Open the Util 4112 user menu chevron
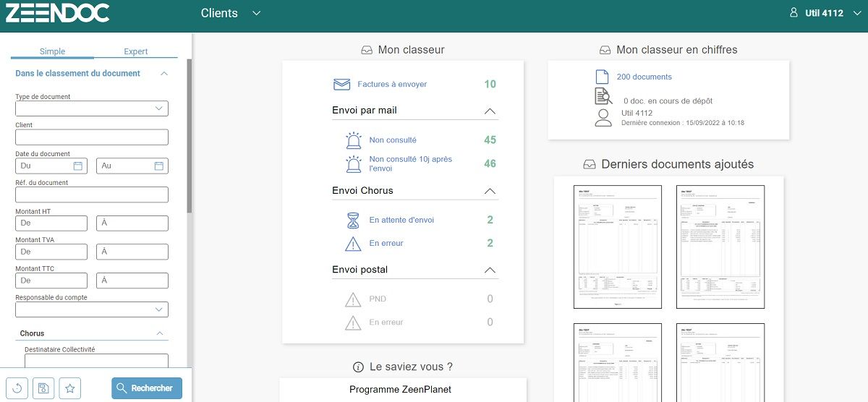868x402 pixels. click(856, 13)
